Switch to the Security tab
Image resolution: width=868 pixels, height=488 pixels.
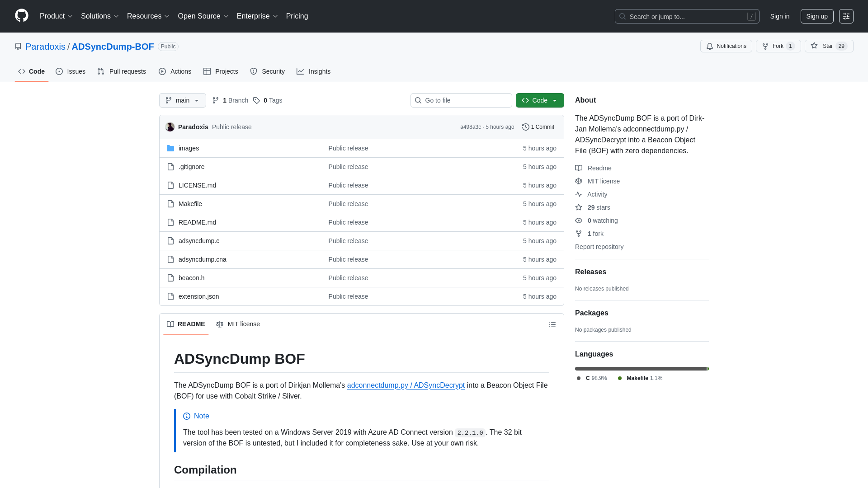[268, 71]
